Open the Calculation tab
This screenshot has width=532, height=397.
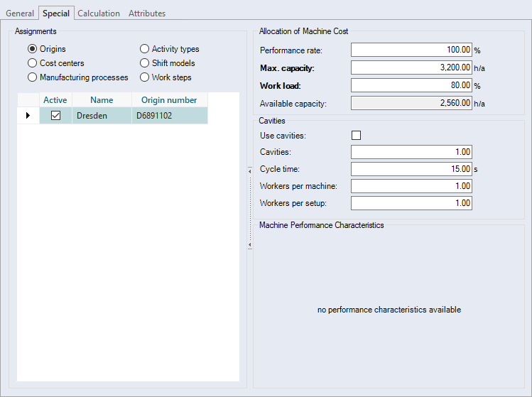click(x=99, y=13)
